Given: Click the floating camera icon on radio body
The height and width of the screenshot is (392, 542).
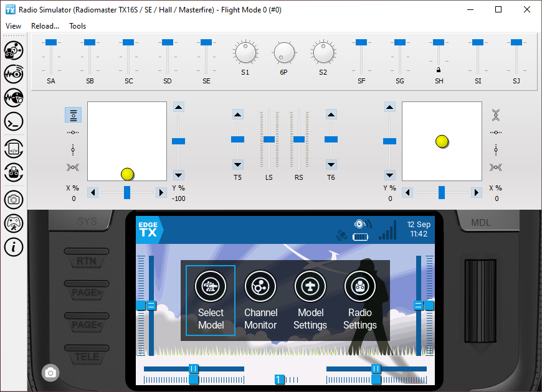Looking at the screenshot, I should click(x=50, y=373).
